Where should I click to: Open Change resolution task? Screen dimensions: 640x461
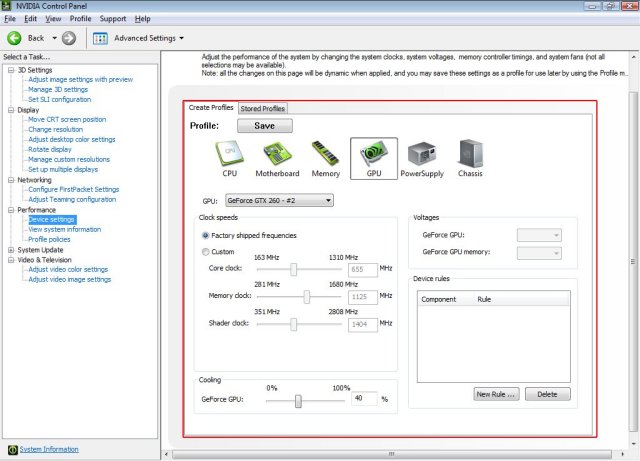coord(56,129)
